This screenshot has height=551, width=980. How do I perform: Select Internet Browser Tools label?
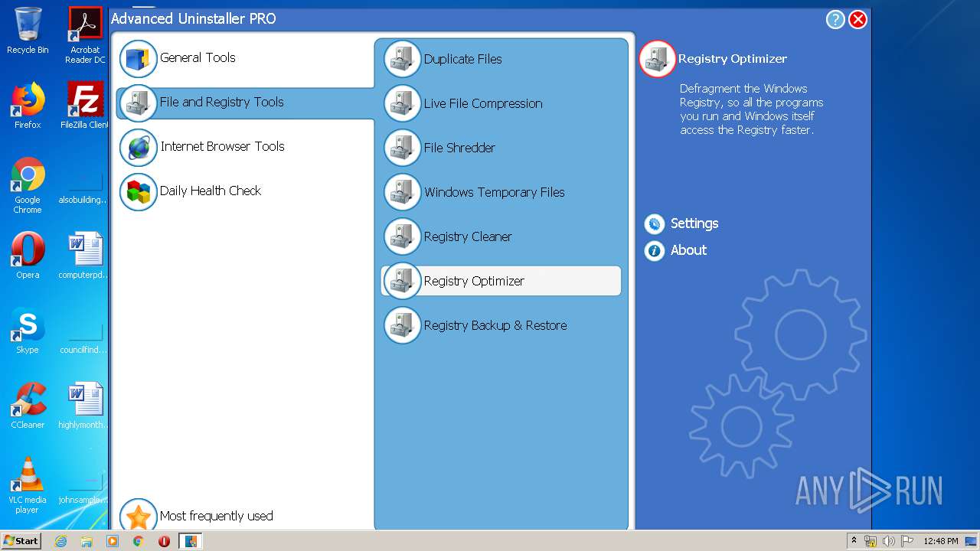pyautogui.click(x=222, y=146)
